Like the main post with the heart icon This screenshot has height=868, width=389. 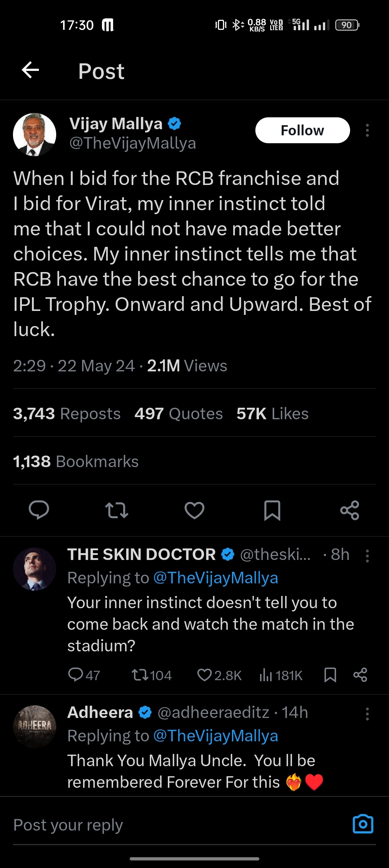click(194, 510)
